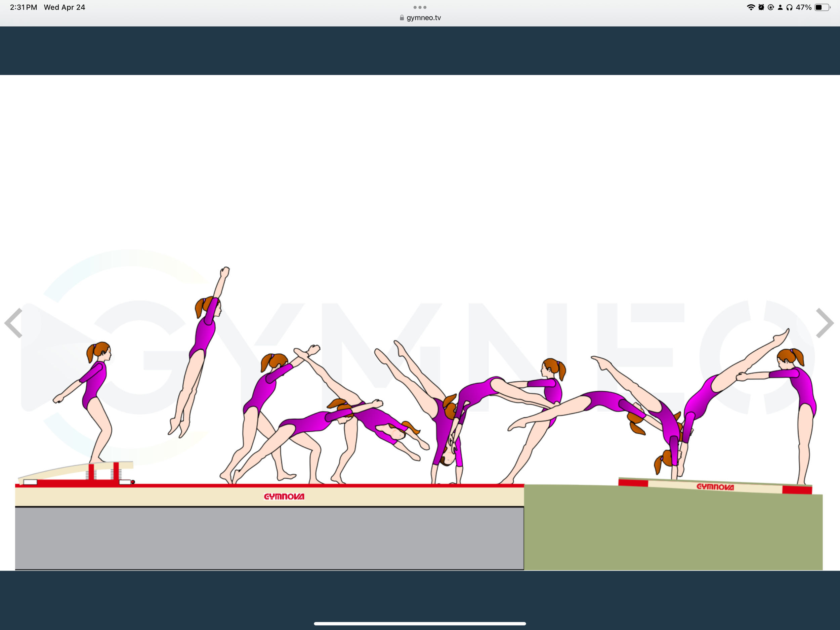Viewport: 840px width, 630px height.
Task: Tap the alarm clock status icon
Action: point(761,7)
